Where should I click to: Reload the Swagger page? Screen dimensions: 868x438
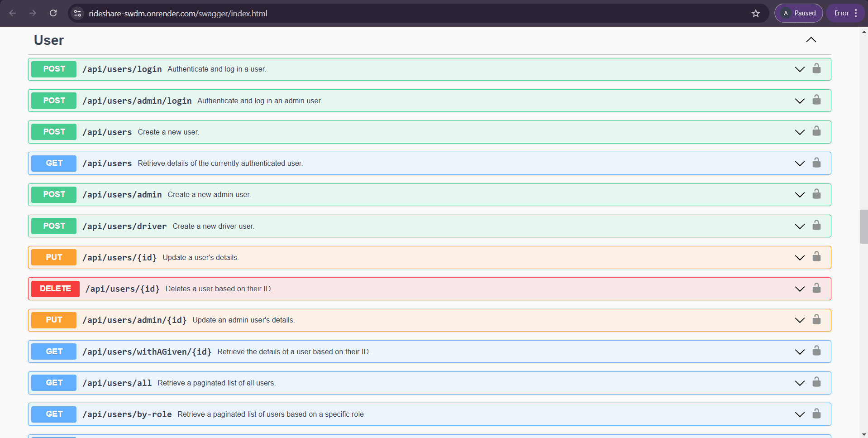(53, 13)
